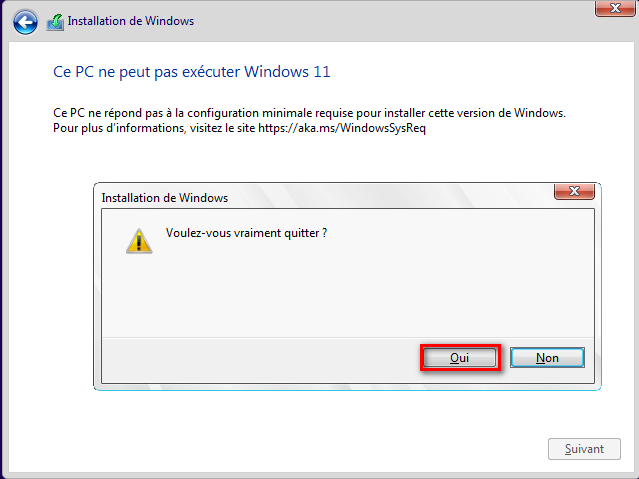Click the main window title text beside setup icon
Viewport: 639px width, 479px height.
click(131, 21)
